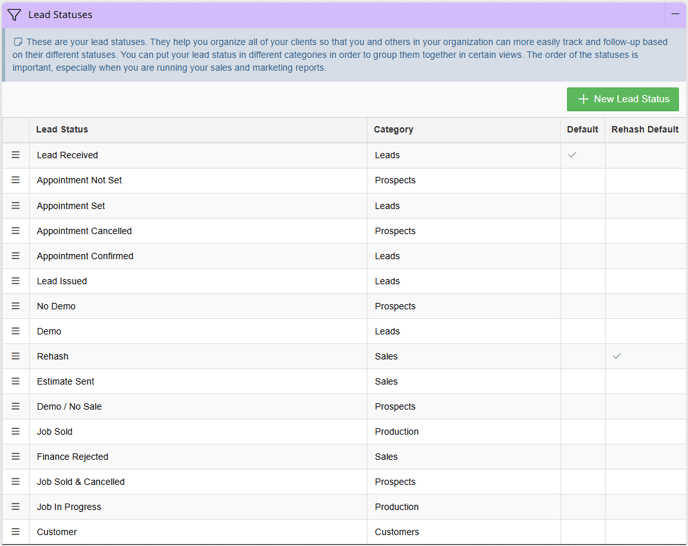Click the Rehash Default column header
The height and width of the screenshot is (546, 688).
(644, 129)
